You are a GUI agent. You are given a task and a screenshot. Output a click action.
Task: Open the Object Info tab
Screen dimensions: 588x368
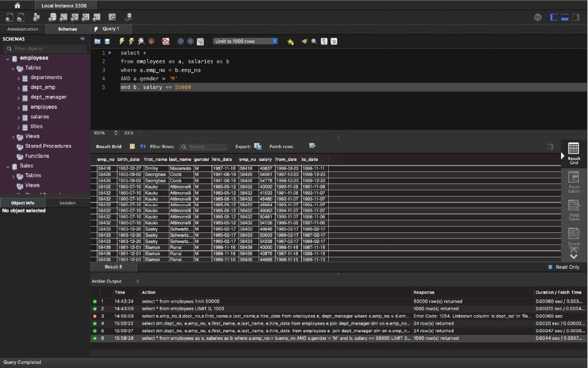(x=23, y=203)
